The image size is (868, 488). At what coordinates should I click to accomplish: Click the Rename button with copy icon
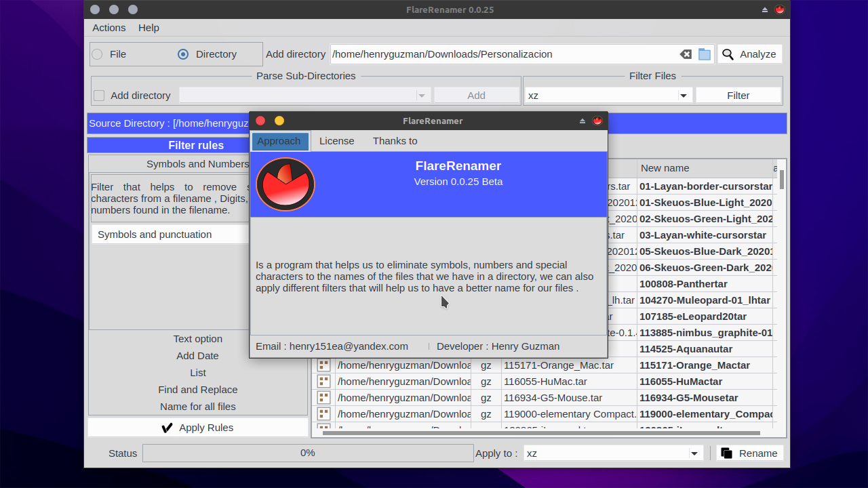click(x=749, y=453)
